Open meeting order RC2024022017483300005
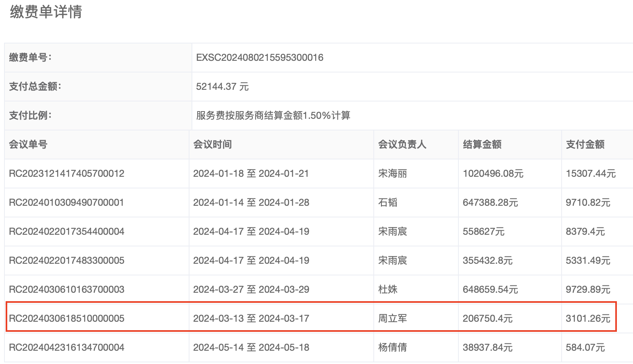 pyautogui.click(x=67, y=261)
